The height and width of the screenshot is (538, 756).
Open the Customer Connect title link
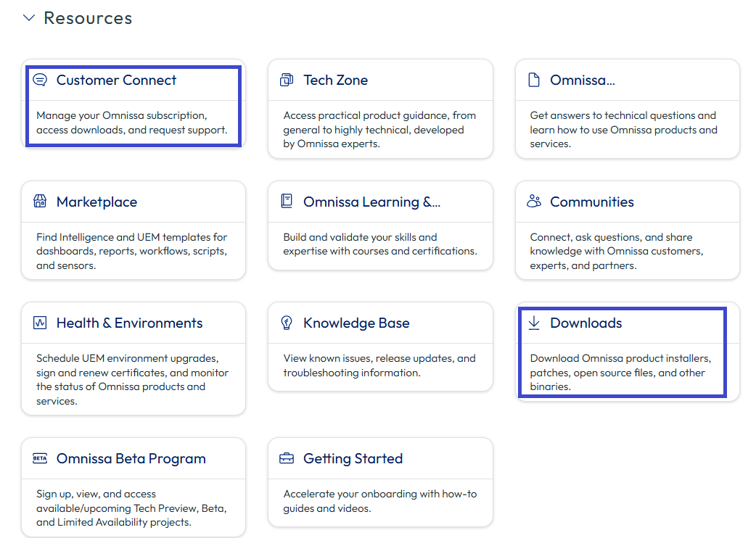click(116, 80)
